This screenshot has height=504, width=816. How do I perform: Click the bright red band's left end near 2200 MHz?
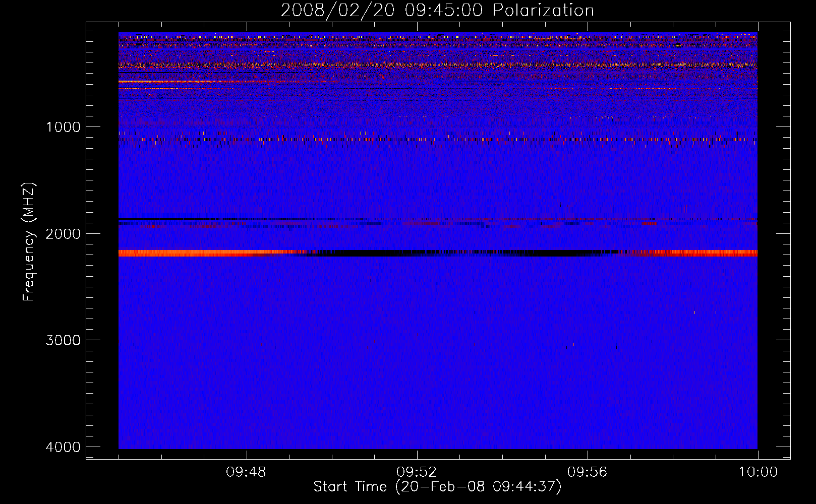(151, 253)
